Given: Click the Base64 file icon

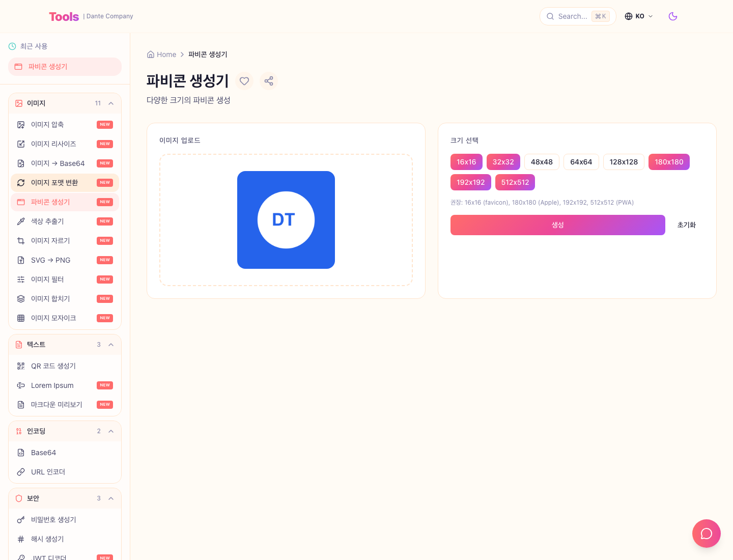Looking at the screenshot, I should coord(21,453).
